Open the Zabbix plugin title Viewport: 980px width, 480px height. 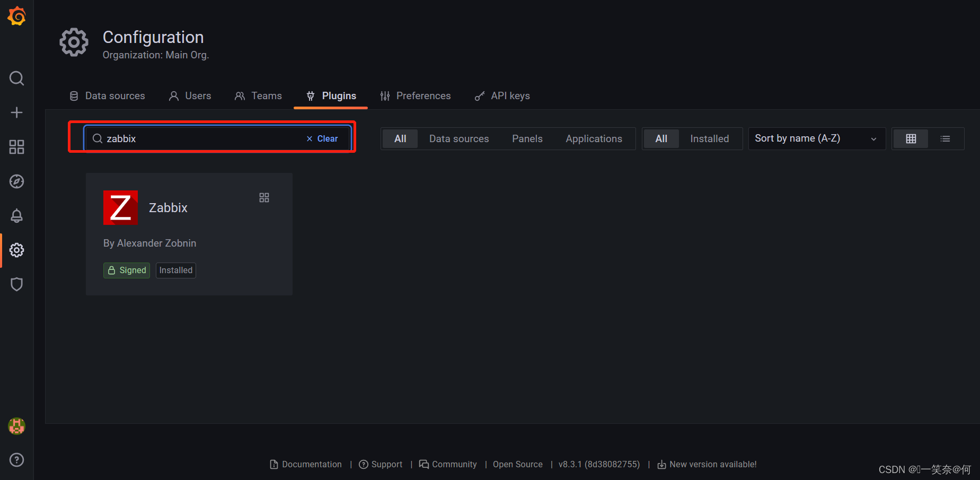[168, 207]
